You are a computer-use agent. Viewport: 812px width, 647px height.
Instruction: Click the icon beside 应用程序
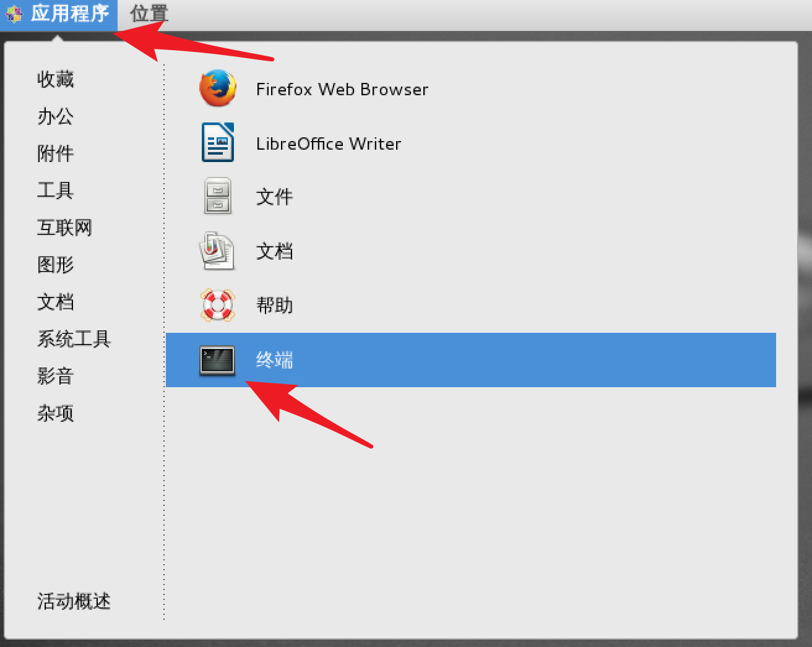tap(14, 14)
